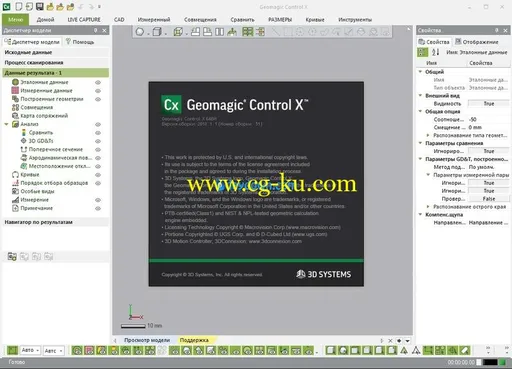Toggle visibility eye for Измеренные данные

point(98,91)
